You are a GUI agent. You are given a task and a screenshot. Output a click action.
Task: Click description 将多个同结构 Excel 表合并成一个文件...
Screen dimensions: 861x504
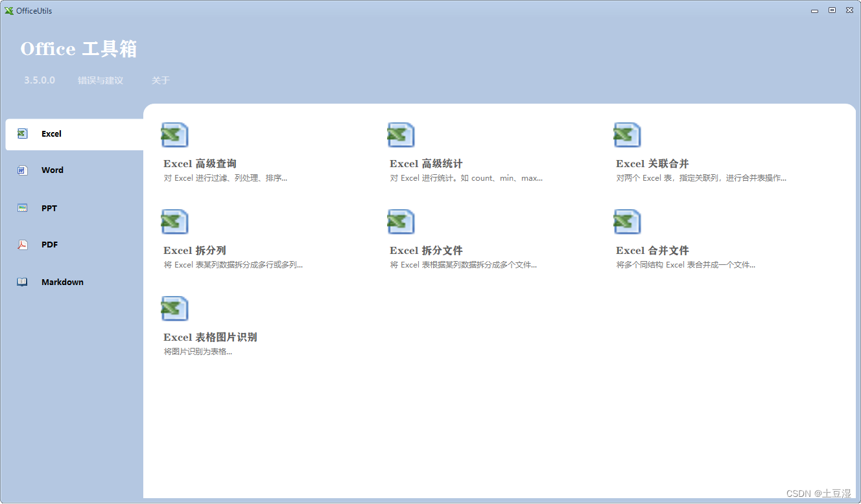(x=686, y=265)
